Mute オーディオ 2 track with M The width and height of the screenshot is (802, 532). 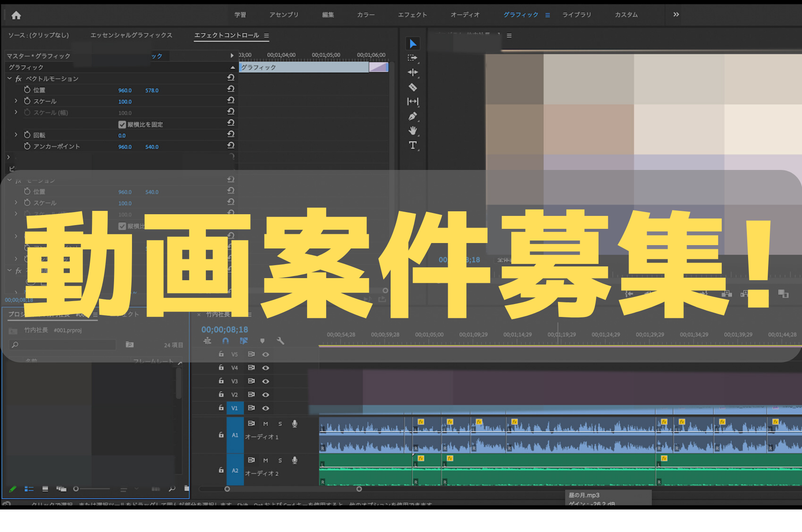click(x=266, y=460)
